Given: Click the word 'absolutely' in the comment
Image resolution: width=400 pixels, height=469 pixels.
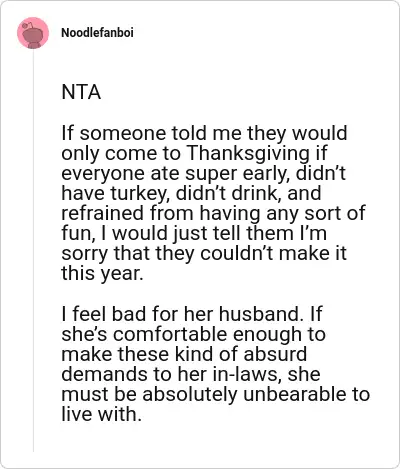Looking at the screenshot, I should pos(190,394).
